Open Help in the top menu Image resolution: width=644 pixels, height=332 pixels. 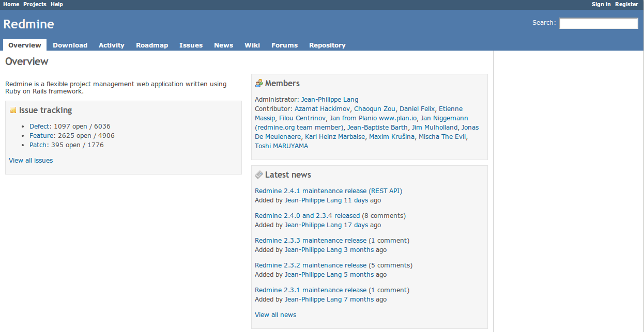tap(57, 4)
